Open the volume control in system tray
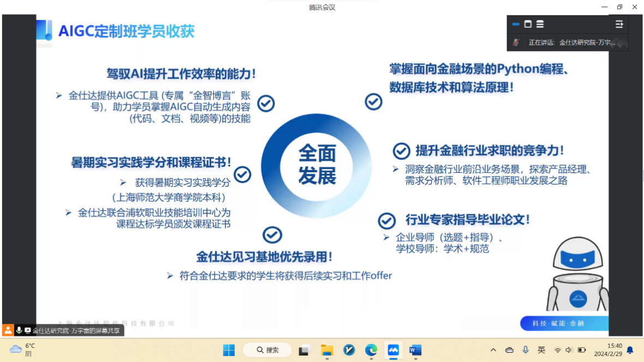This screenshot has height=362, width=644. 569,350
